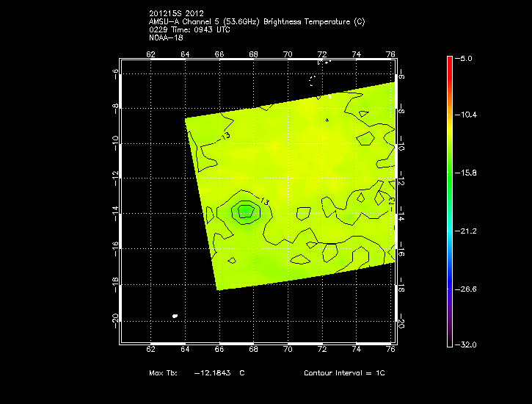Select the NOAA-18 satellite label
This screenshot has height=404, width=532.
pyautogui.click(x=164, y=37)
